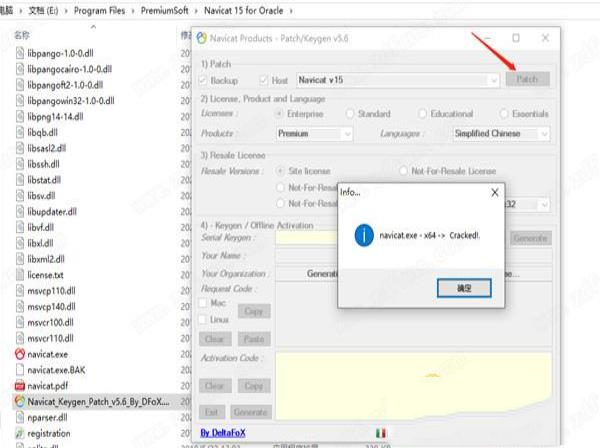600x448 pixels.
Task: Select libstat.dll file in list
Action: [38, 180]
